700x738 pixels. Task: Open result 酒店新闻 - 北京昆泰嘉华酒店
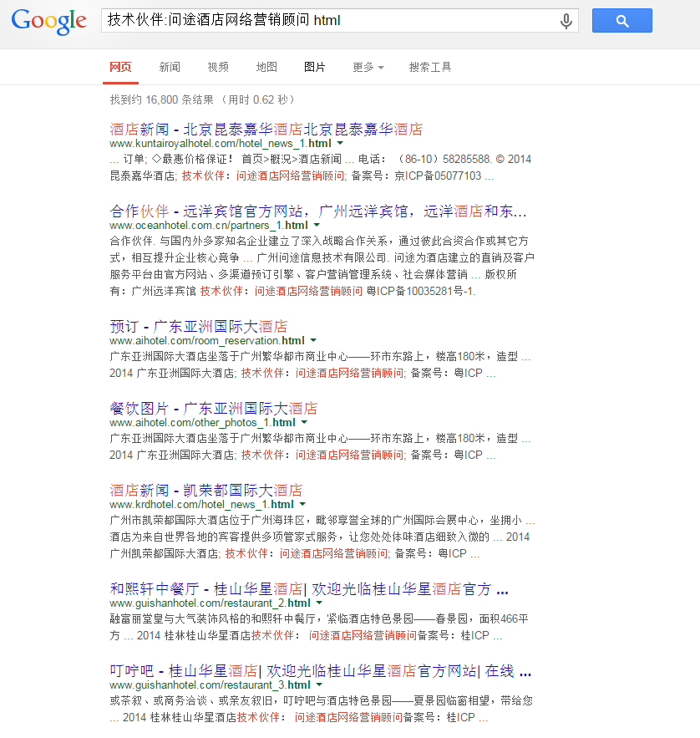266,129
